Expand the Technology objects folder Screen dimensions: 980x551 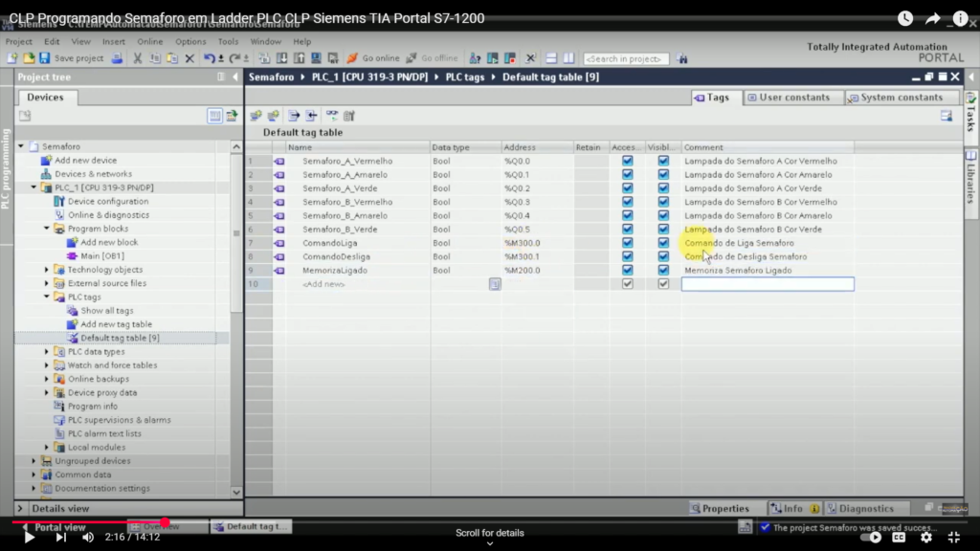tap(47, 270)
